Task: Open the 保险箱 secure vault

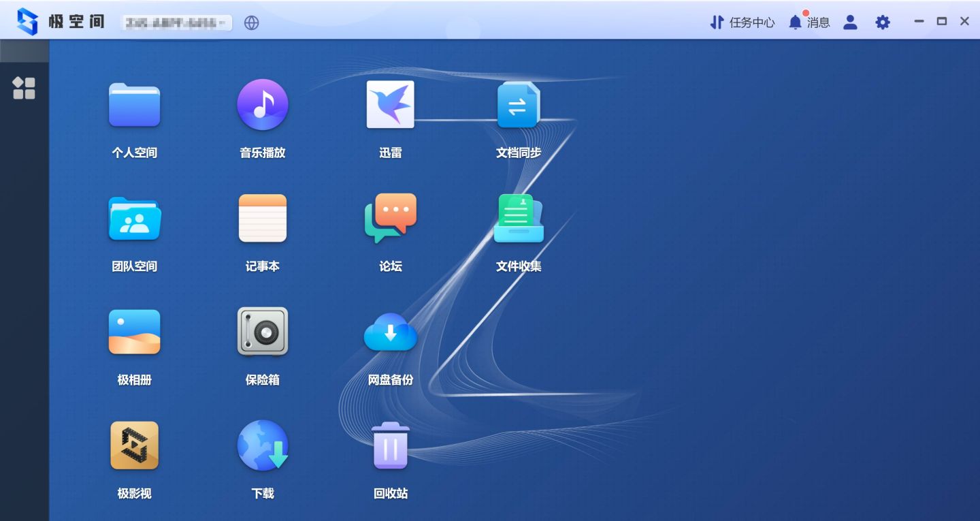Action: click(263, 332)
